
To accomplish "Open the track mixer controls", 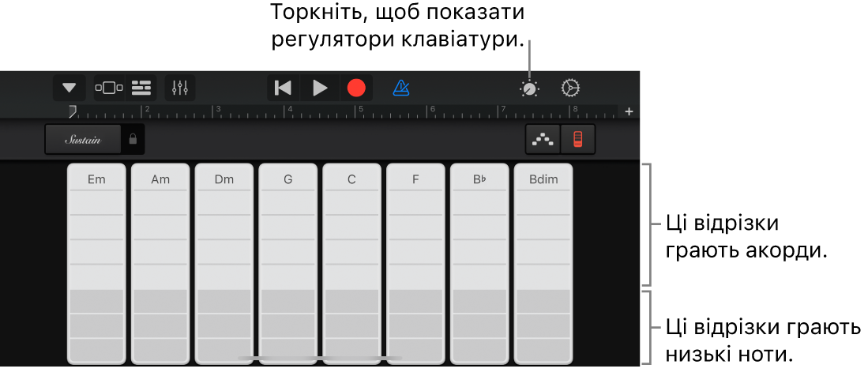I will [x=180, y=88].
